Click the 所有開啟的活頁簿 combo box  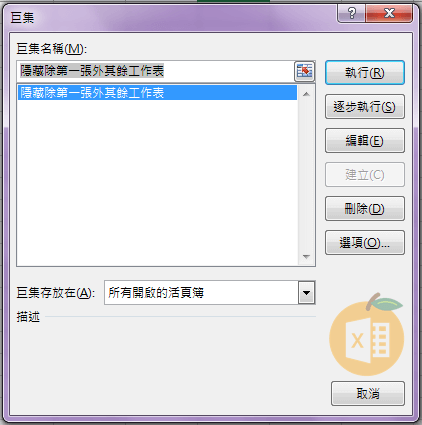coord(210,293)
